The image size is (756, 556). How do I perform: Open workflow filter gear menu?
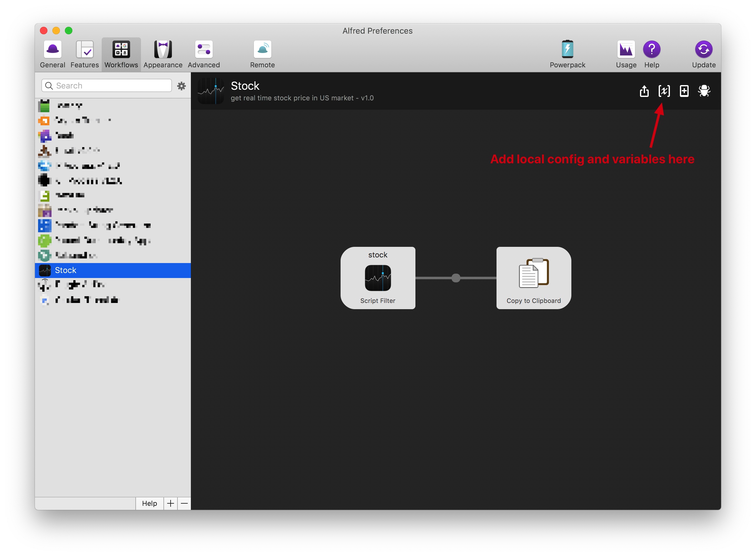182,86
